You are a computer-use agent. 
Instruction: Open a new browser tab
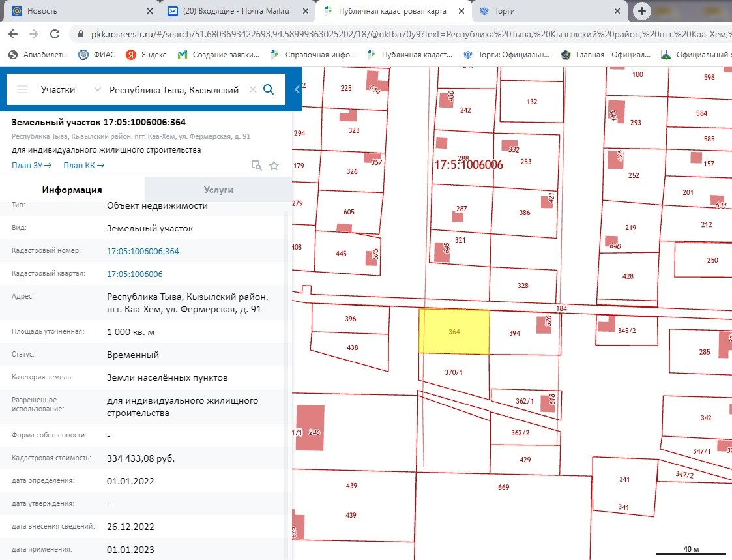642,11
